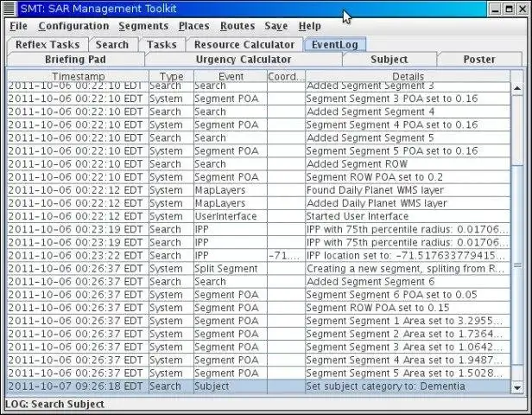Switch to the Reflex Tasks tab
Viewport: 532px width, 415px height.
coord(47,44)
